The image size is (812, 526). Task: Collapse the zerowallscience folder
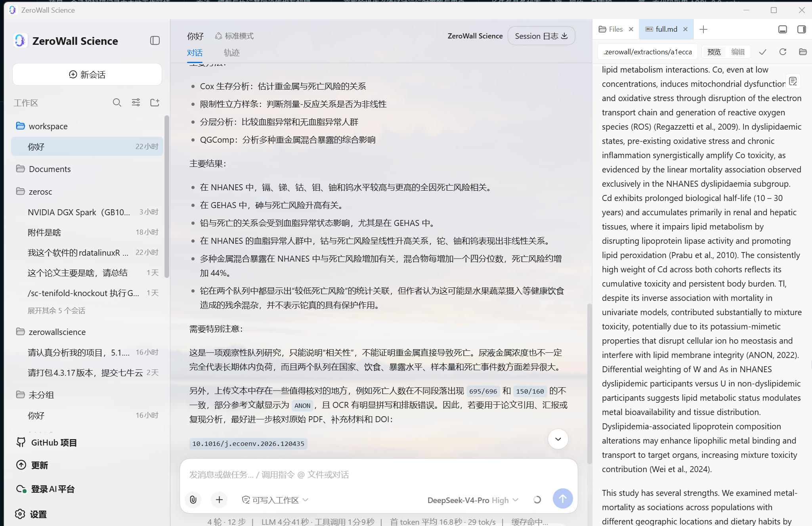coord(87,332)
